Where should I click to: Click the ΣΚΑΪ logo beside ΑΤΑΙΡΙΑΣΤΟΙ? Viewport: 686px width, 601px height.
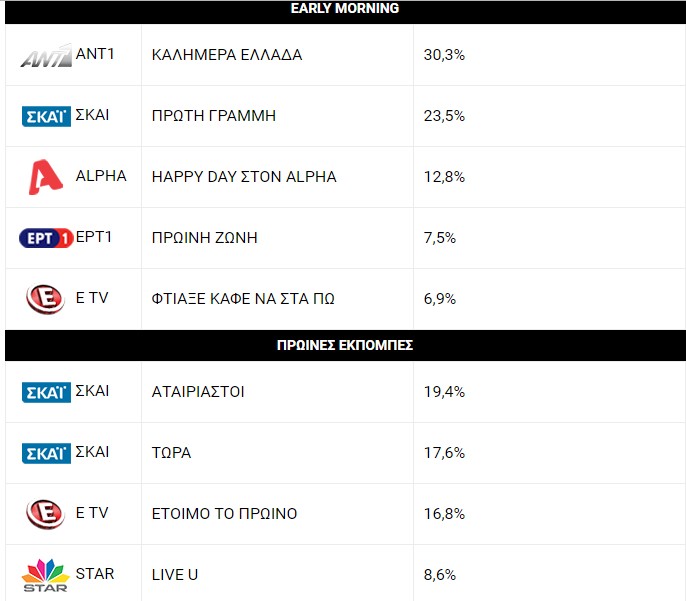tap(46, 392)
